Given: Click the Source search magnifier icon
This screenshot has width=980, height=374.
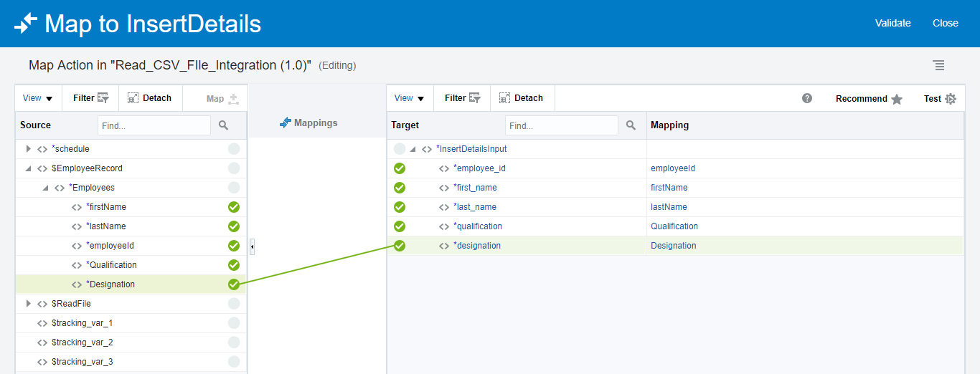Looking at the screenshot, I should [x=223, y=125].
